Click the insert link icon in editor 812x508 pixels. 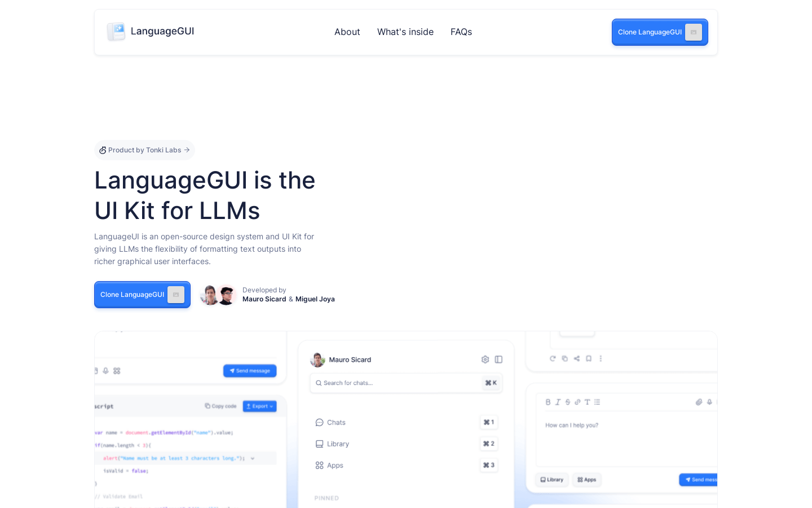[x=577, y=402]
